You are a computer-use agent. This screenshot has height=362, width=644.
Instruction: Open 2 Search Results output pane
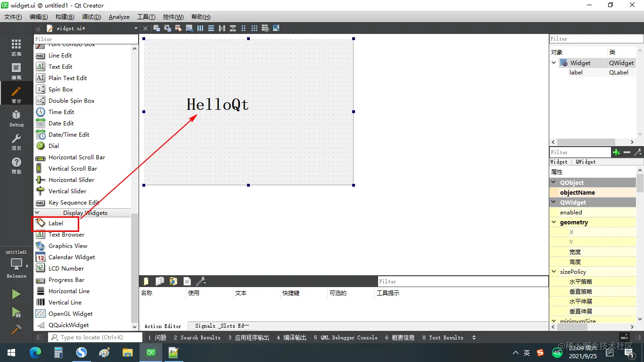coord(197,337)
